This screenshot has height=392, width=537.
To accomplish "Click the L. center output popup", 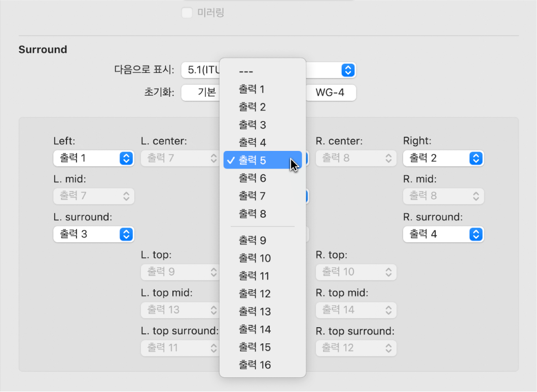I will (181, 158).
